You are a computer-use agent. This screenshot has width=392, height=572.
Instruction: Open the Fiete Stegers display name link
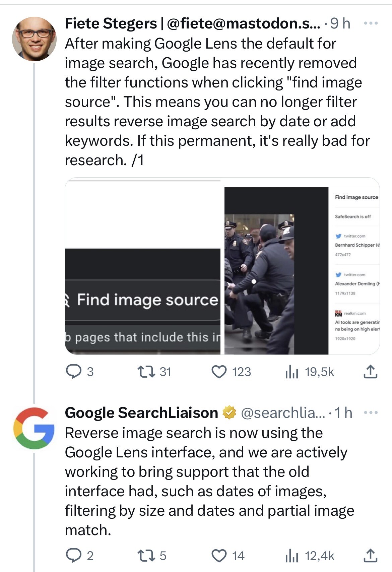(x=111, y=23)
